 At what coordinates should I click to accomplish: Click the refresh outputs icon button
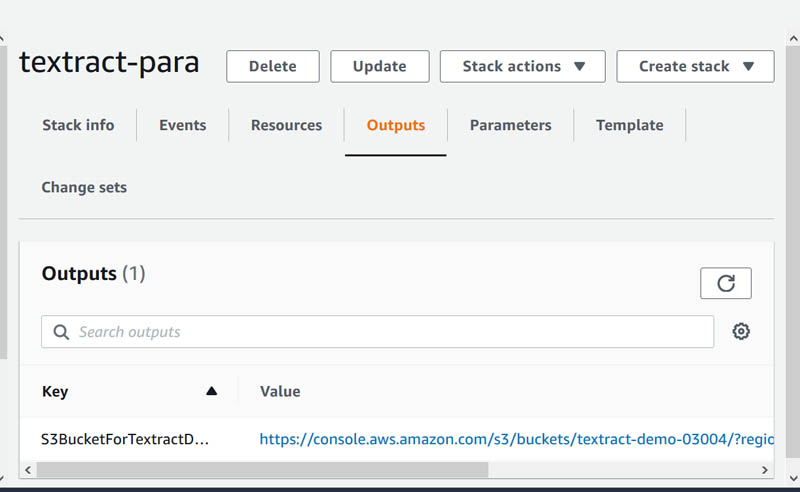[726, 283]
